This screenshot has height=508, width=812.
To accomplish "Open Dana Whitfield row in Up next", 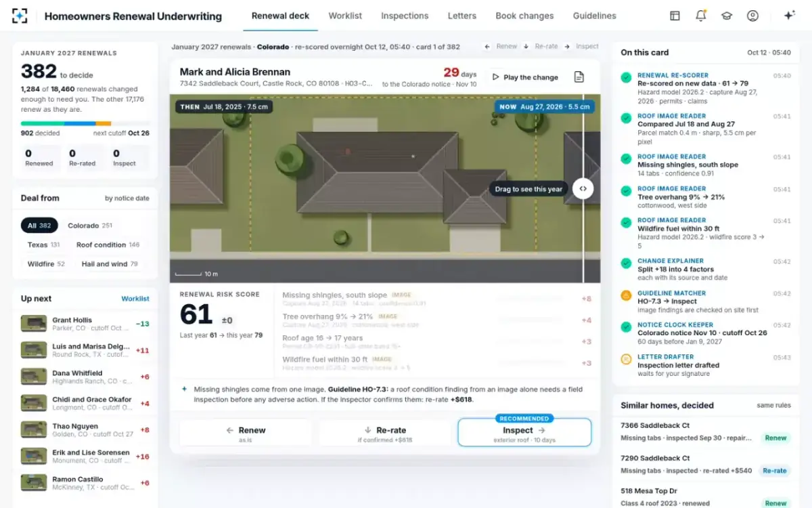I will (85, 377).
